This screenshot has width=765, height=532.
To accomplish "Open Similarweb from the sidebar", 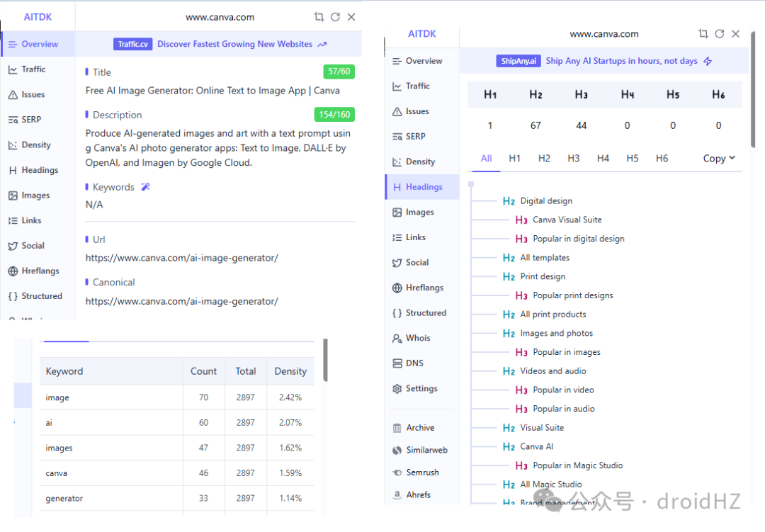I will (x=420, y=450).
